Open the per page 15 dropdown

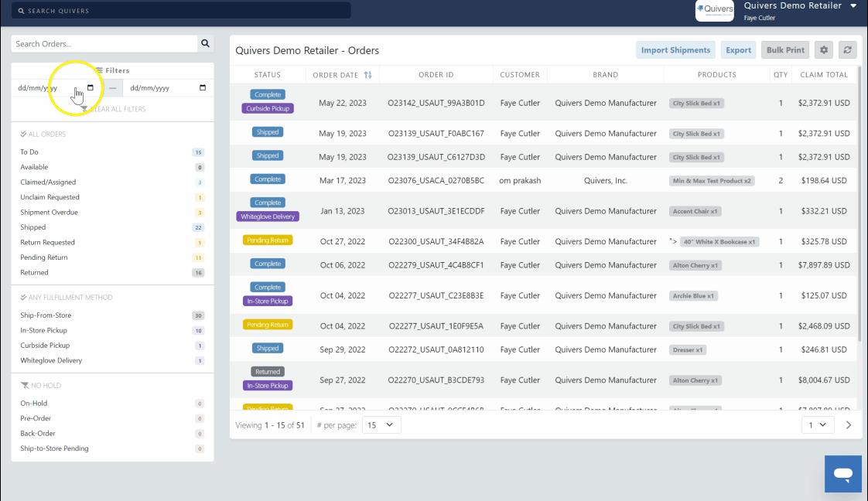(x=381, y=425)
